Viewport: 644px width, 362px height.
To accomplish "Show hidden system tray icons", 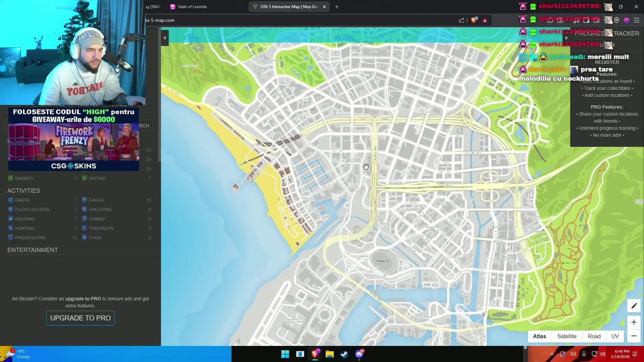I will (551, 354).
